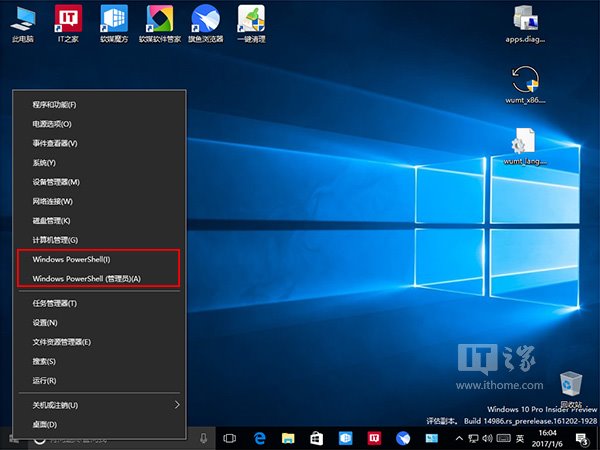This screenshot has width=600, height=450.
Task: Launch Windows PowerShell (管理员)(A) entry
Action: tap(99, 279)
